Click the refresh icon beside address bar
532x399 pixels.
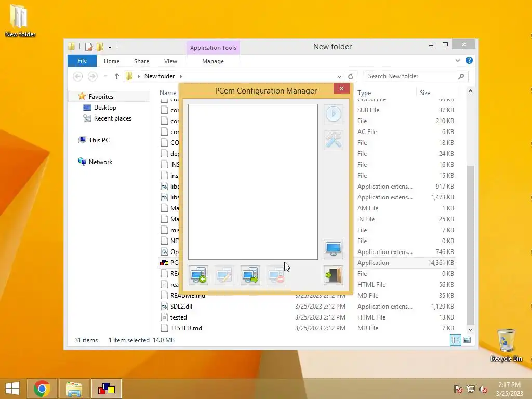click(351, 76)
